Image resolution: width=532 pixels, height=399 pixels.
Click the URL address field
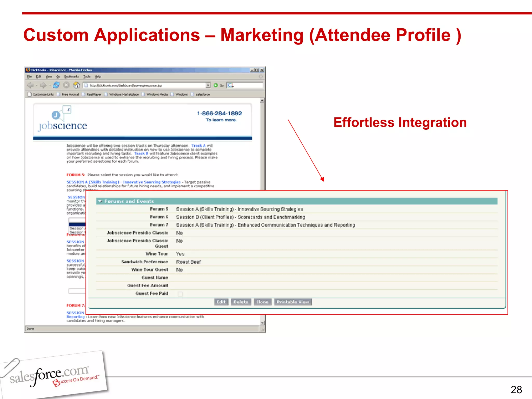(x=145, y=85)
